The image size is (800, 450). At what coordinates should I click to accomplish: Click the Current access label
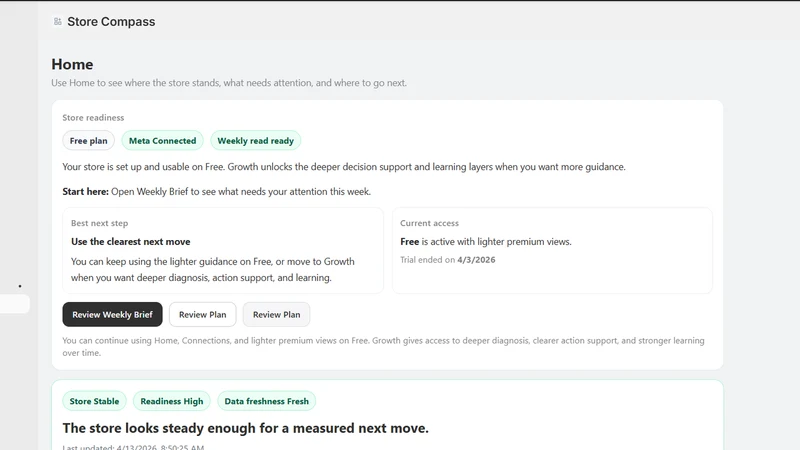coord(430,223)
